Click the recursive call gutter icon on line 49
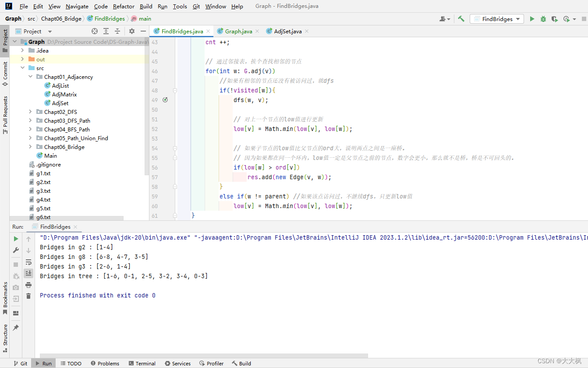 (165, 100)
